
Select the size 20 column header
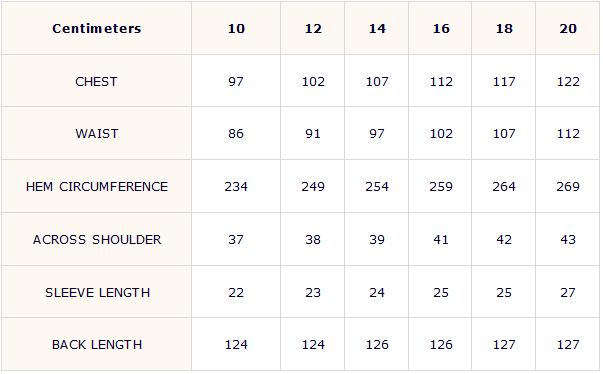(x=568, y=28)
